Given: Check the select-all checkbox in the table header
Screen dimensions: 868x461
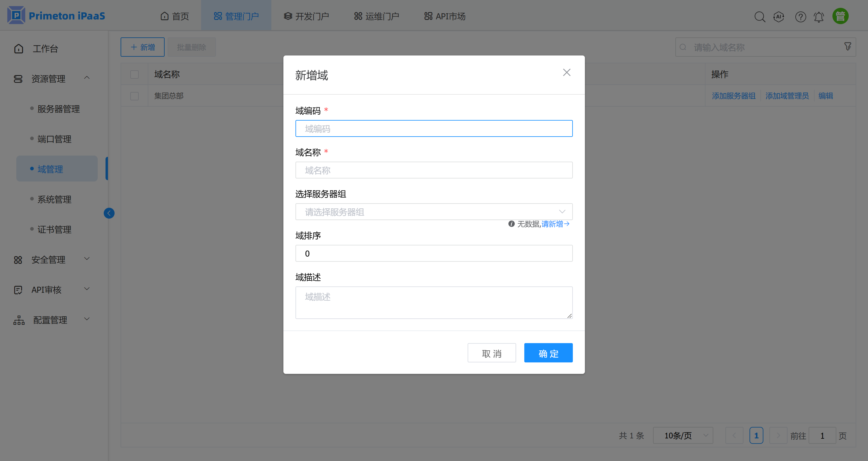Looking at the screenshot, I should click(x=134, y=74).
